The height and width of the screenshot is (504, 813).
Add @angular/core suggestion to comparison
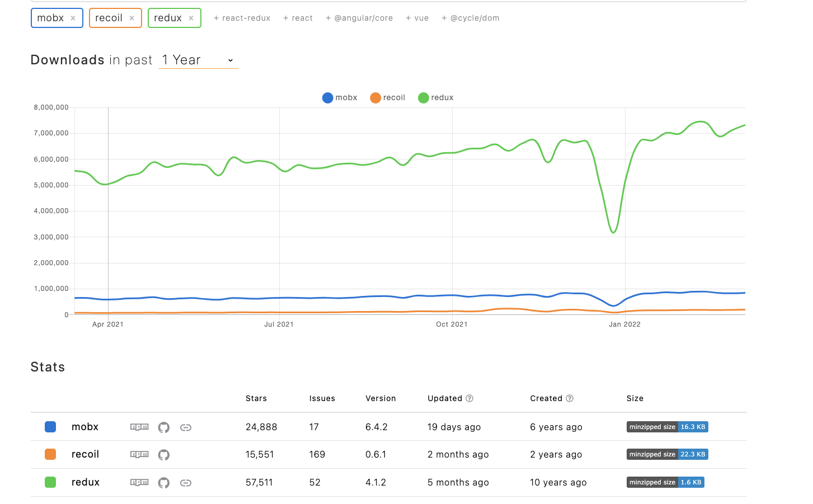click(359, 18)
